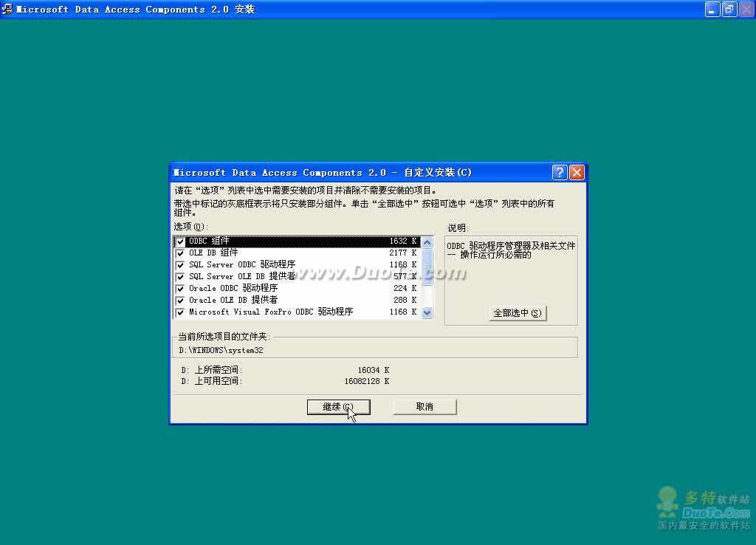The image size is (756, 545).
Task: Click the options list scrollbar thumb
Action: [x=427, y=267]
